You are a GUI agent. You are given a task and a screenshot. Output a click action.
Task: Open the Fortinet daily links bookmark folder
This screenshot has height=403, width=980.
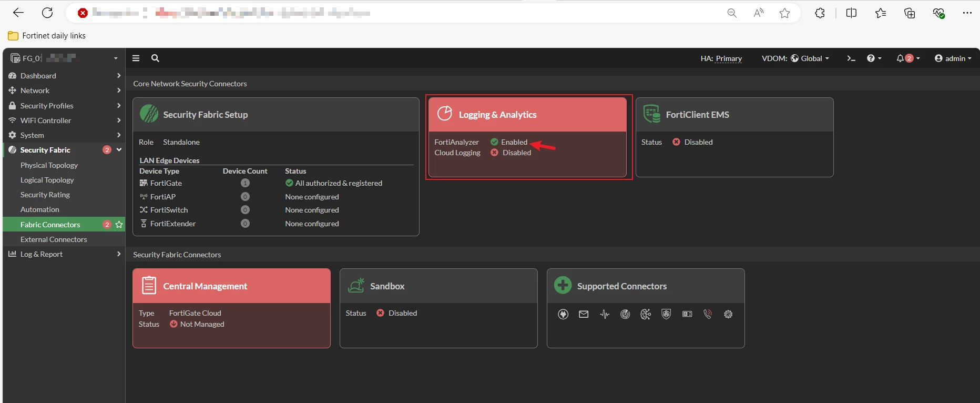pyautogui.click(x=47, y=36)
